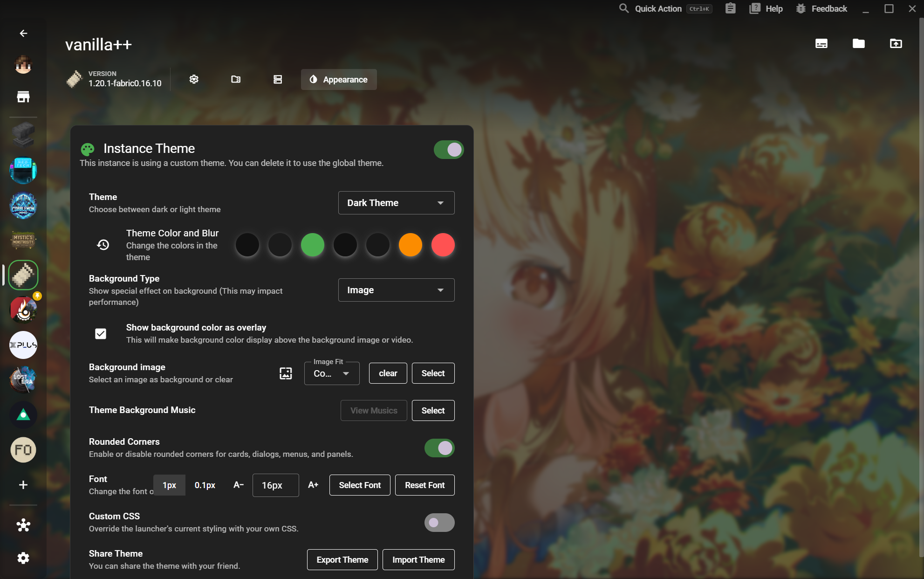Screen dimensions: 924x579
Task: Open instance general settings gear tab
Action: [x=194, y=79]
